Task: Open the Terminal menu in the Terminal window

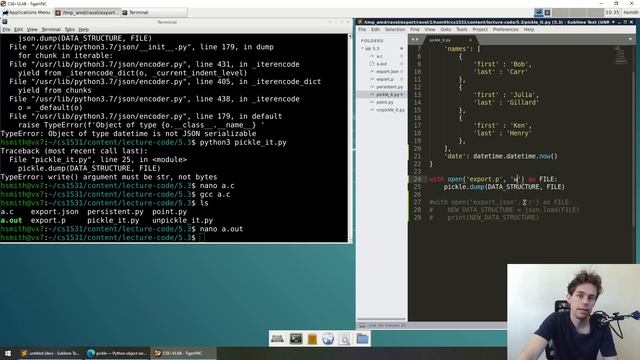Action: click(51, 29)
